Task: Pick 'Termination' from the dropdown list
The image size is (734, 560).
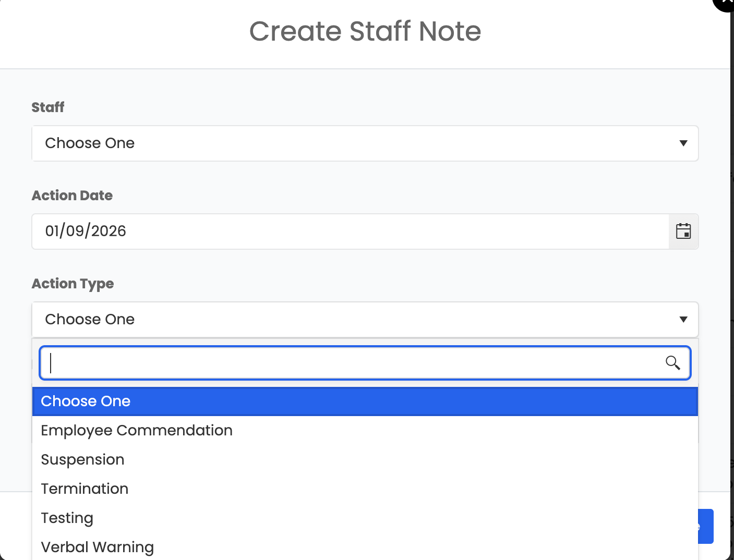Action: [85, 489]
